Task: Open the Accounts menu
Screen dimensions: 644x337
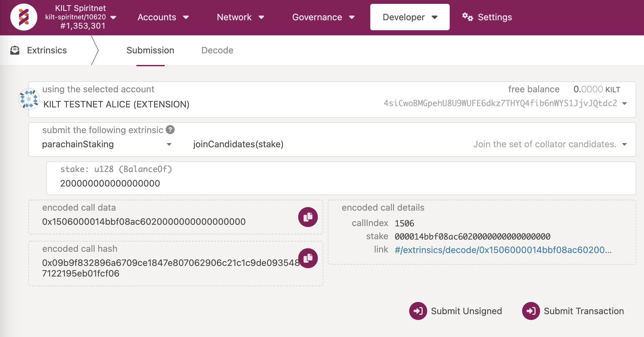Action: [x=163, y=17]
